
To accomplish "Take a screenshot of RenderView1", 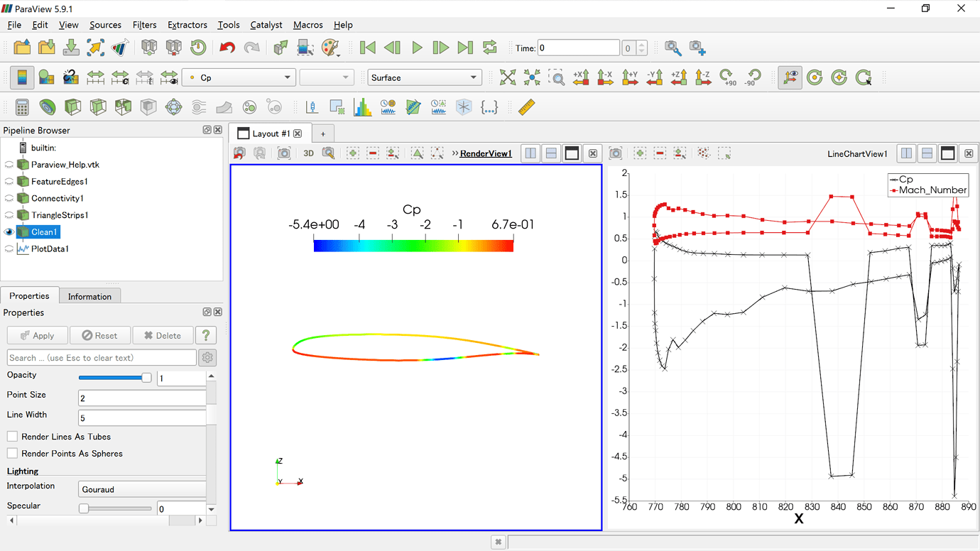I will tap(283, 153).
